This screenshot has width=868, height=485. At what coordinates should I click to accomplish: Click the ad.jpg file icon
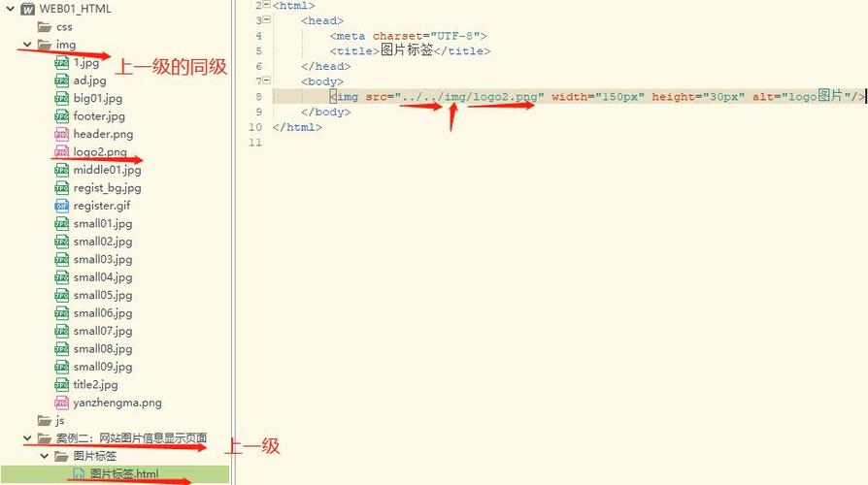point(61,81)
